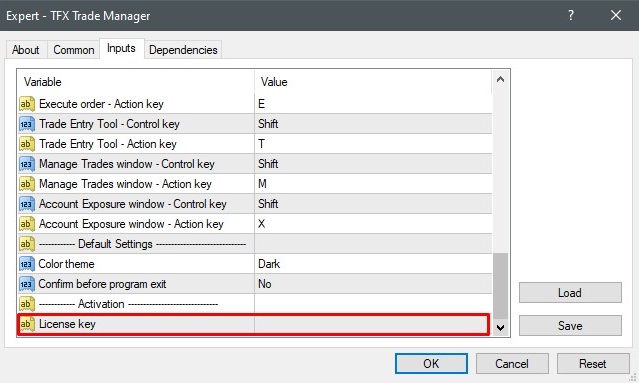This screenshot has height=383, width=639.
Task: Select 'Account Exposure window - Action key' label
Action: [131, 224]
